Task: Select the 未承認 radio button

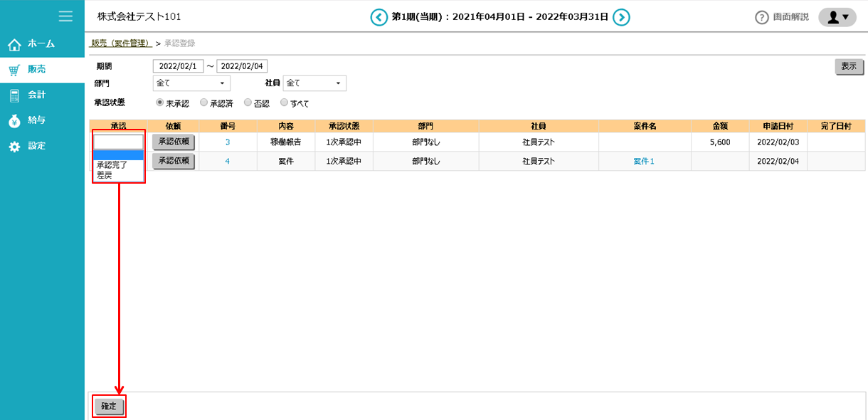Action: pyautogui.click(x=160, y=103)
